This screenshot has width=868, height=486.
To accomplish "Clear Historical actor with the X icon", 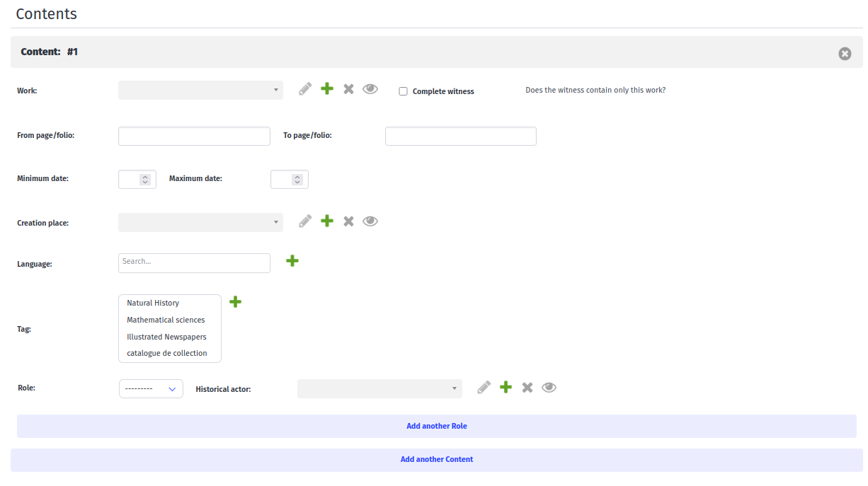I will click(527, 387).
